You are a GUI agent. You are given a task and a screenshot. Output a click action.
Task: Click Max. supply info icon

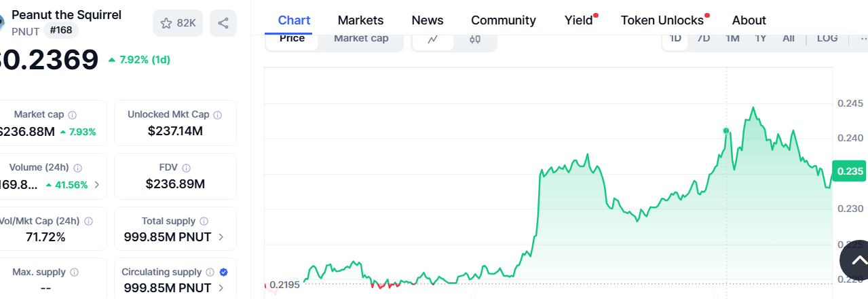tap(74, 272)
